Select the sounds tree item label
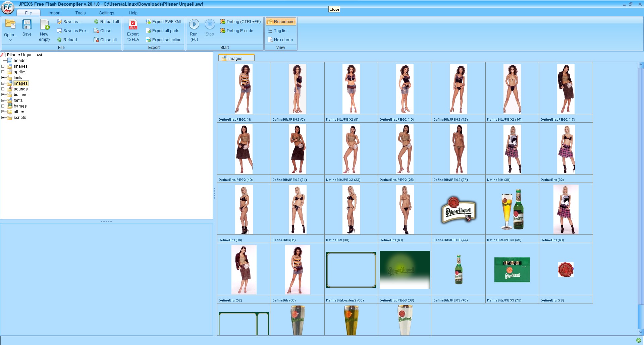The height and width of the screenshot is (345, 644). click(x=21, y=89)
